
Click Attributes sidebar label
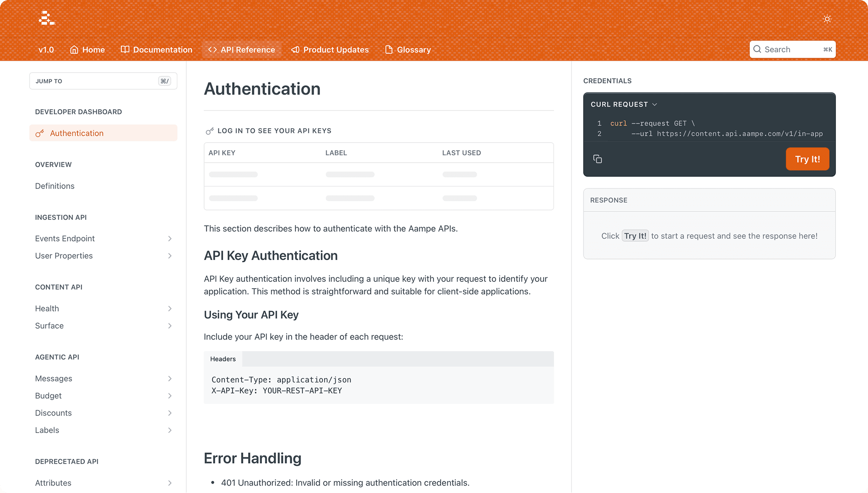click(x=53, y=483)
